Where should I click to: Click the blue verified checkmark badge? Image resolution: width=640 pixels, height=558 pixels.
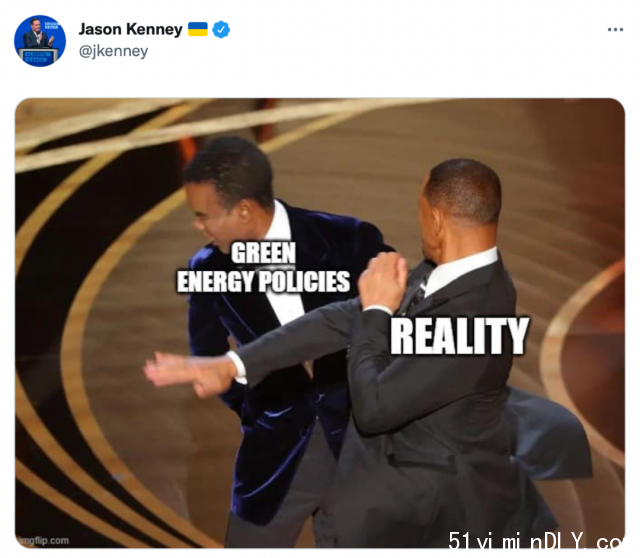point(221,29)
